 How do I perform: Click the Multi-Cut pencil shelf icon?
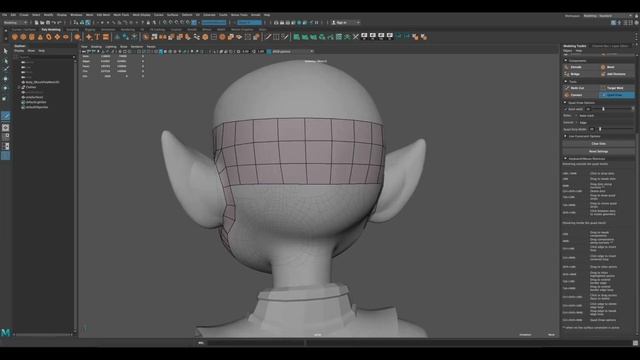point(268,37)
